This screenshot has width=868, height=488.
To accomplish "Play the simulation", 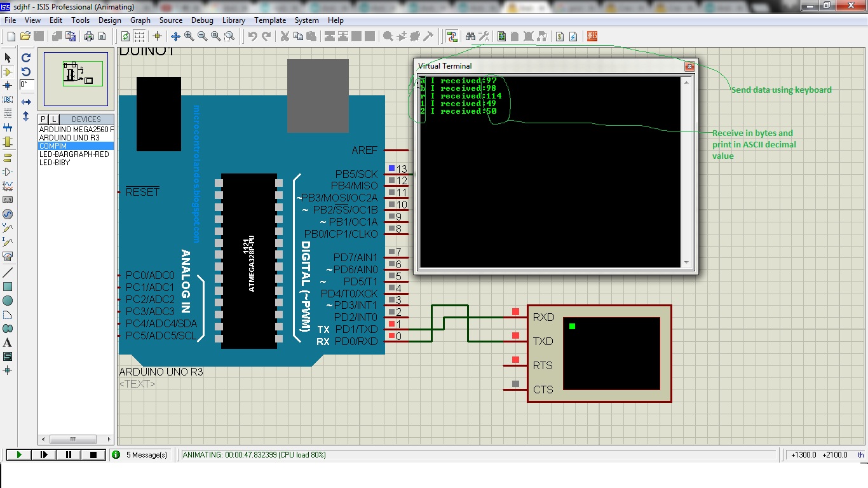I will [19, 455].
